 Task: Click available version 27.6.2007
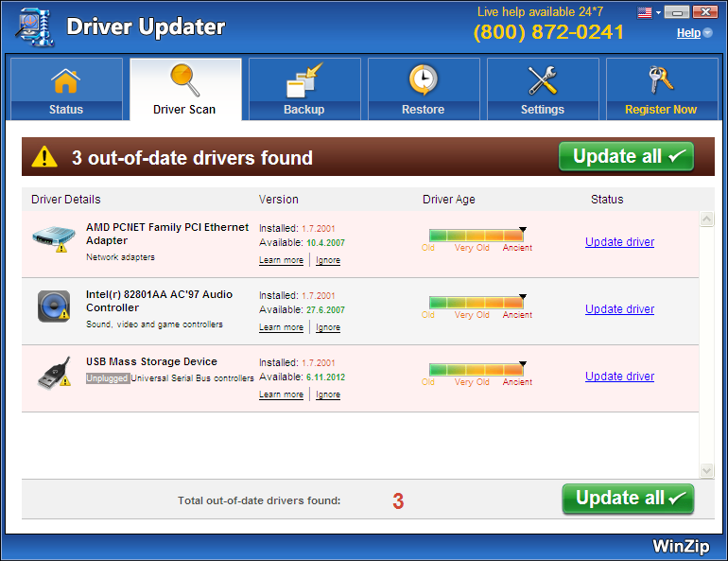(325, 309)
